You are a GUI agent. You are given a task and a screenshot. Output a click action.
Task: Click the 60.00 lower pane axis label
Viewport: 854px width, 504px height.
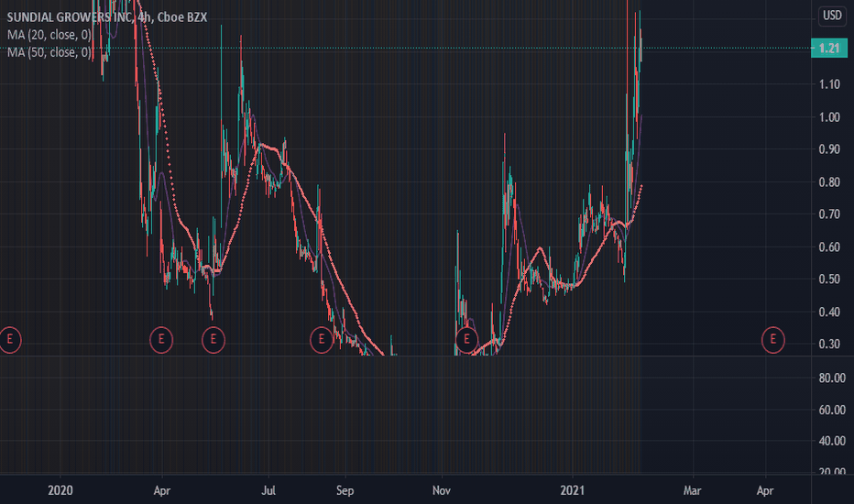pyautogui.click(x=832, y=410)
